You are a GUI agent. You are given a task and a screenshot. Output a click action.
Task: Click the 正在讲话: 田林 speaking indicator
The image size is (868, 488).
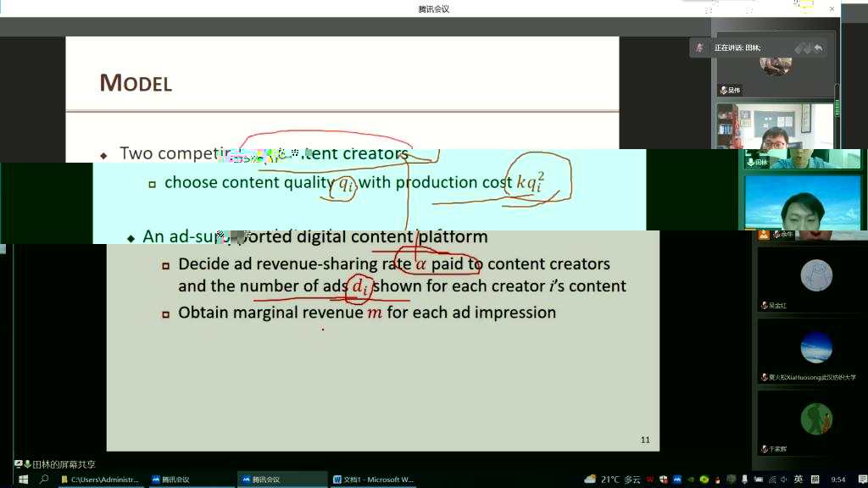tap(737, 48)
